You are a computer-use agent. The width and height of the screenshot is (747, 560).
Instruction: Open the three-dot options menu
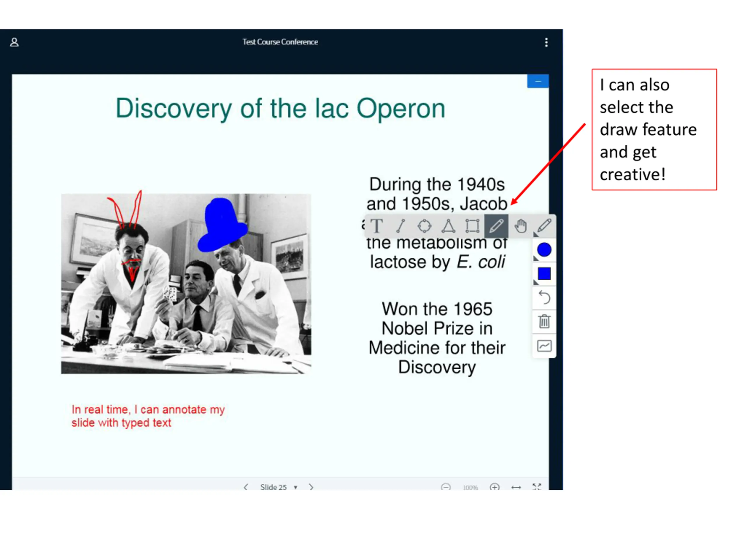(x=546, y=42)
